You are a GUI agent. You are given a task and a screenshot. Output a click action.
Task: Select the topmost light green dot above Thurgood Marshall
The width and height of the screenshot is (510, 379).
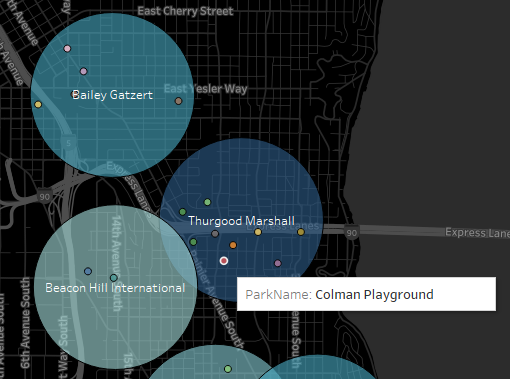point(207,202)
